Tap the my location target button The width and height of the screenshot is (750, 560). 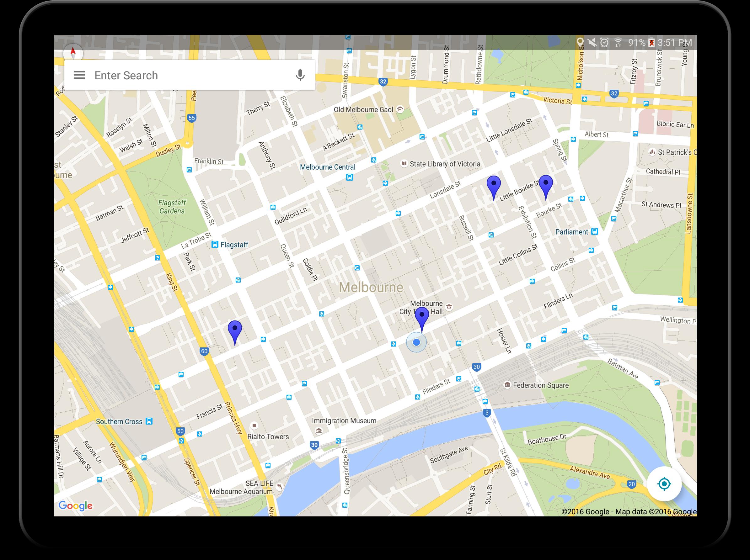pyautogui.click(x=664, y=483)
